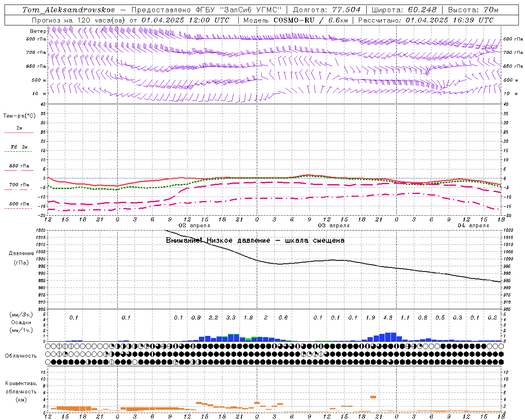Viewport: 525px width, 420px height.
Task: Click the Облачность cloud cover label
Action: (x=21, y=356)
